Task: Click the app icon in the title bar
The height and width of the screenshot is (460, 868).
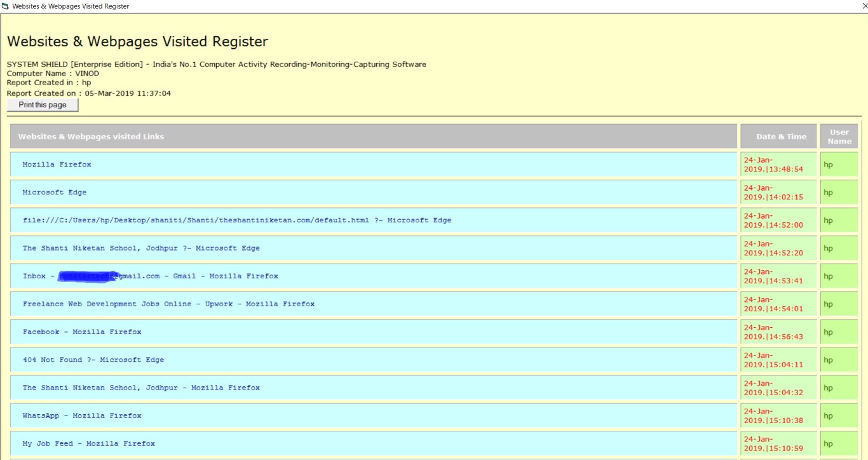Action: pyautogui.click(x=6, y=6)
